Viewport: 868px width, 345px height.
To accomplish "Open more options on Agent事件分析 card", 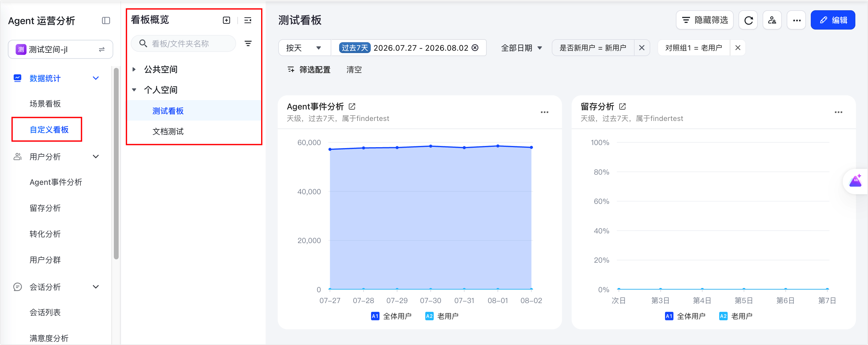I will click(x=545, y=112).
